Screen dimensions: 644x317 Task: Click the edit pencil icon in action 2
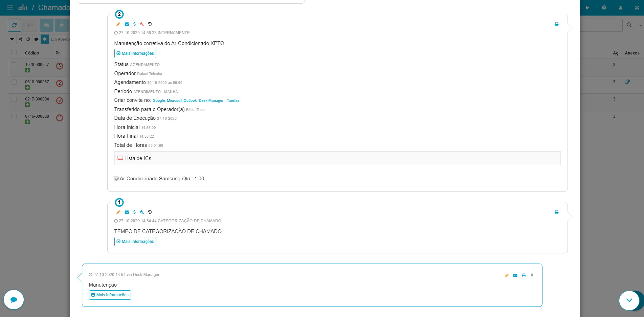coord(118,24)
